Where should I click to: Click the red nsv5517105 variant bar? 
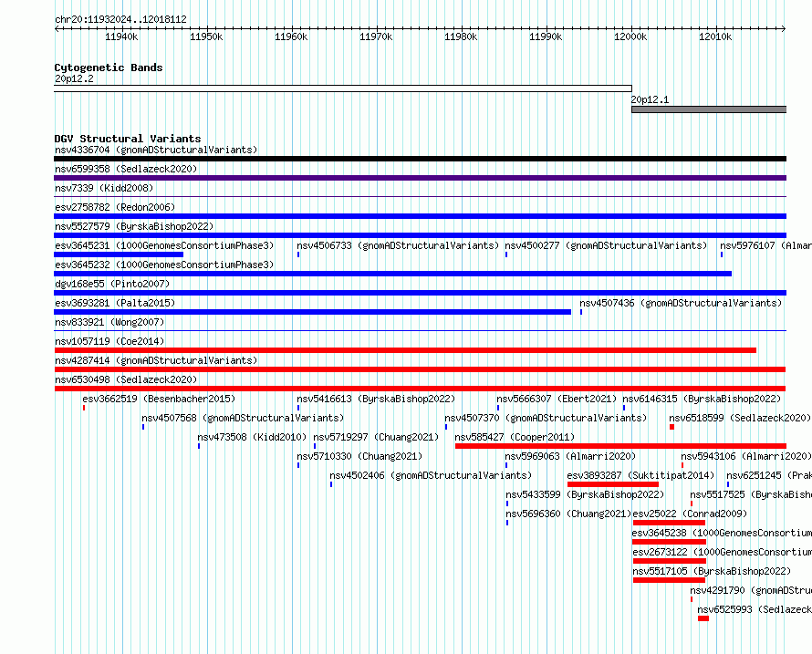click(669, 580)
